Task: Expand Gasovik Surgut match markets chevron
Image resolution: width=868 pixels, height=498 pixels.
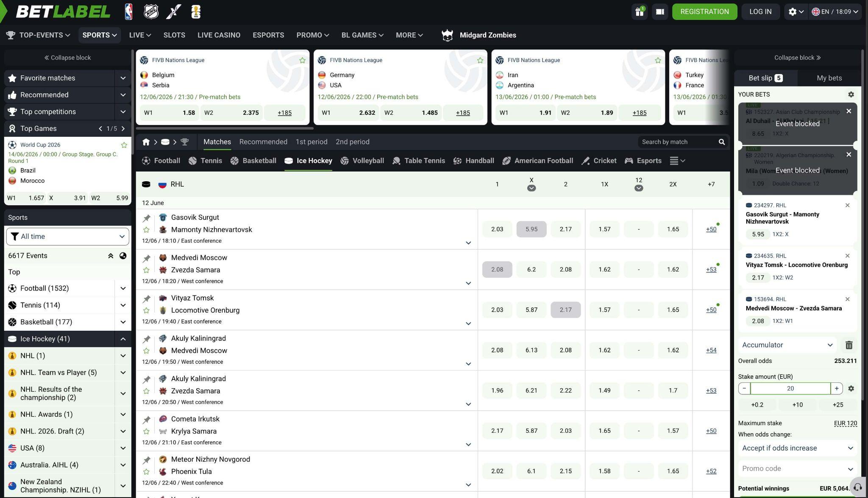Action: coord(468,243)
